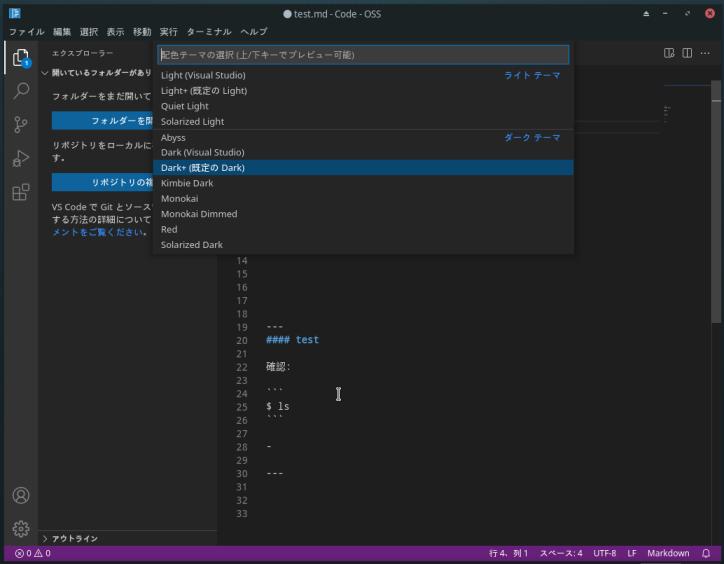Viewport: 724px width, 564px height.
Task: Select the Red theme
Action: click(363, 230)
